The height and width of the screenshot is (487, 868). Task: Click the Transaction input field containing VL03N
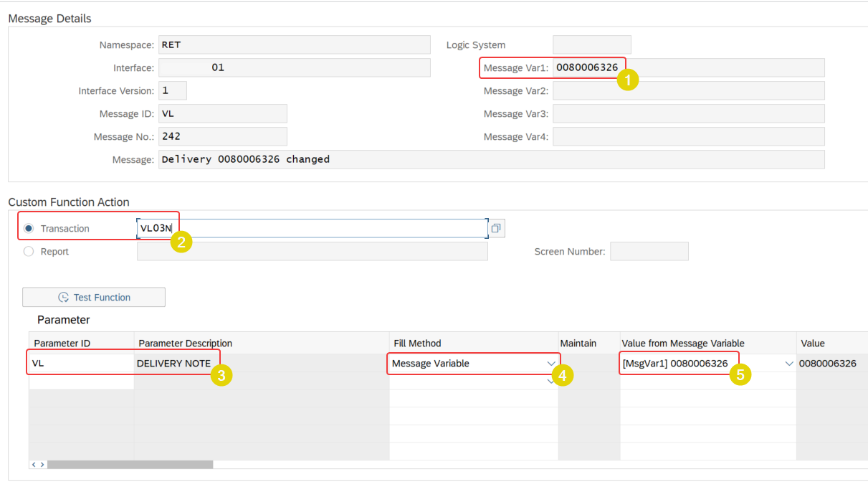click(x=312, y=228)
